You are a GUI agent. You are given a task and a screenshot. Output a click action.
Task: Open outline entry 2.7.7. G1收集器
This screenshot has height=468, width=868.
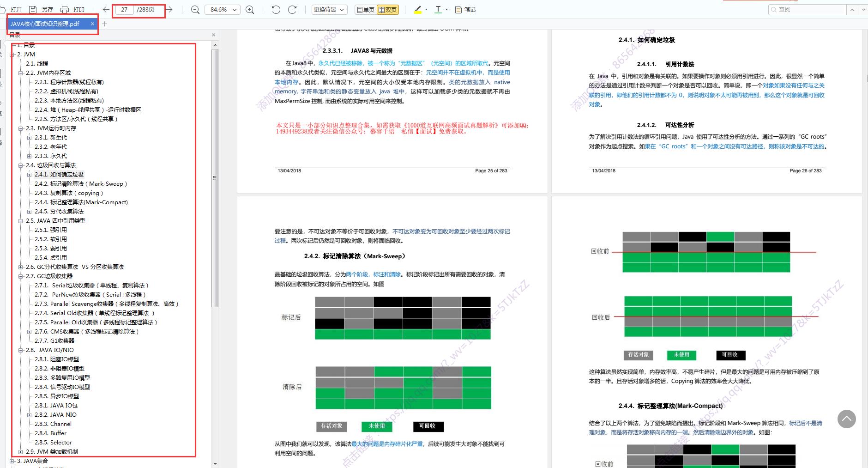point(54,341)
